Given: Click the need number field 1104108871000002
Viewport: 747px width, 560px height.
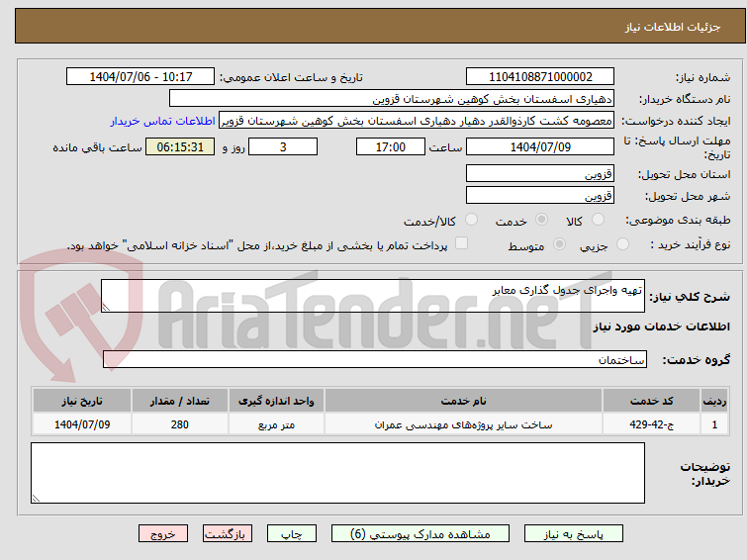Looking at the screenshot, I should 540,77.
